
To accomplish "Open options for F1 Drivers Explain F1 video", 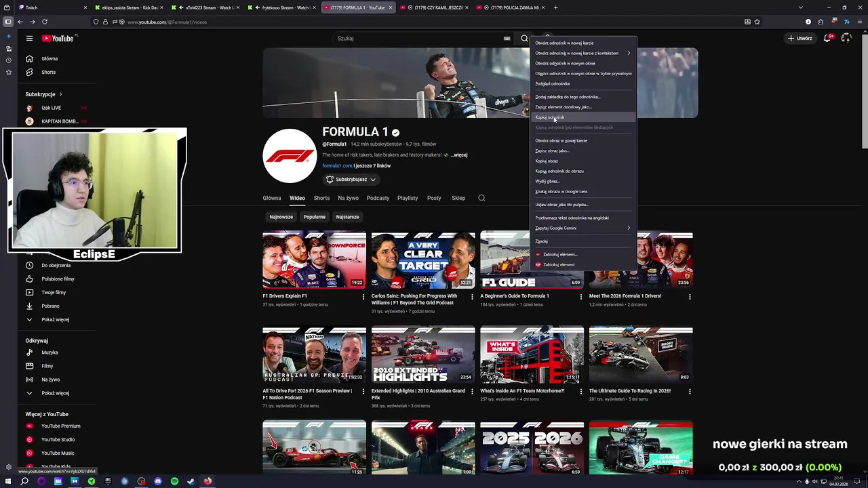I will click(363, 297).
